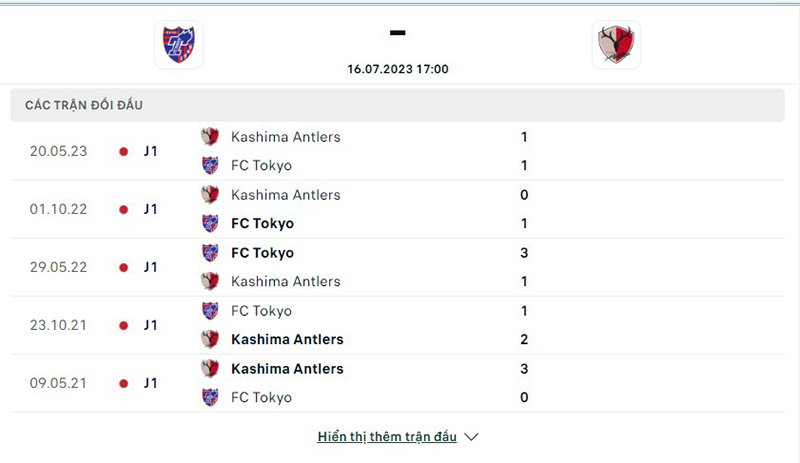Click Kashima Antlers logo in 01.10.22 match
This screenshot has width=800, height=463.
tap(210, 195)
